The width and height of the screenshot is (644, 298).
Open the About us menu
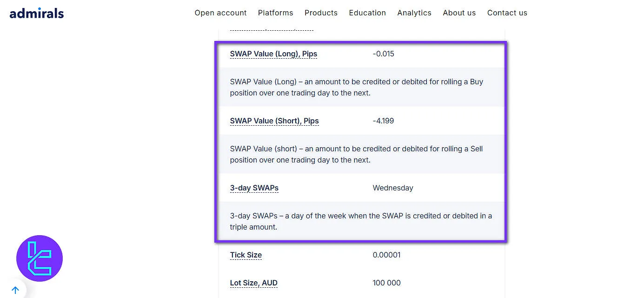pos(459,13)
